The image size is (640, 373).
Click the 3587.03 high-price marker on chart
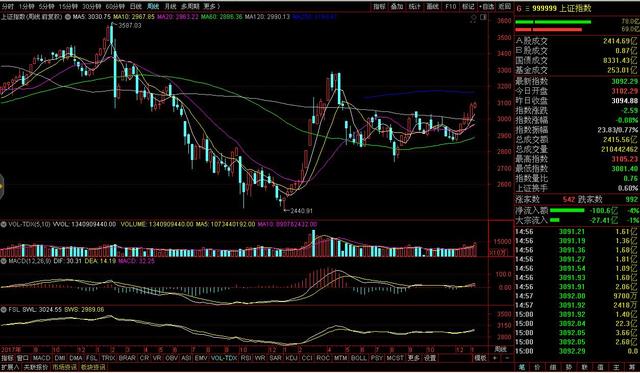click(x=130, y=26)
